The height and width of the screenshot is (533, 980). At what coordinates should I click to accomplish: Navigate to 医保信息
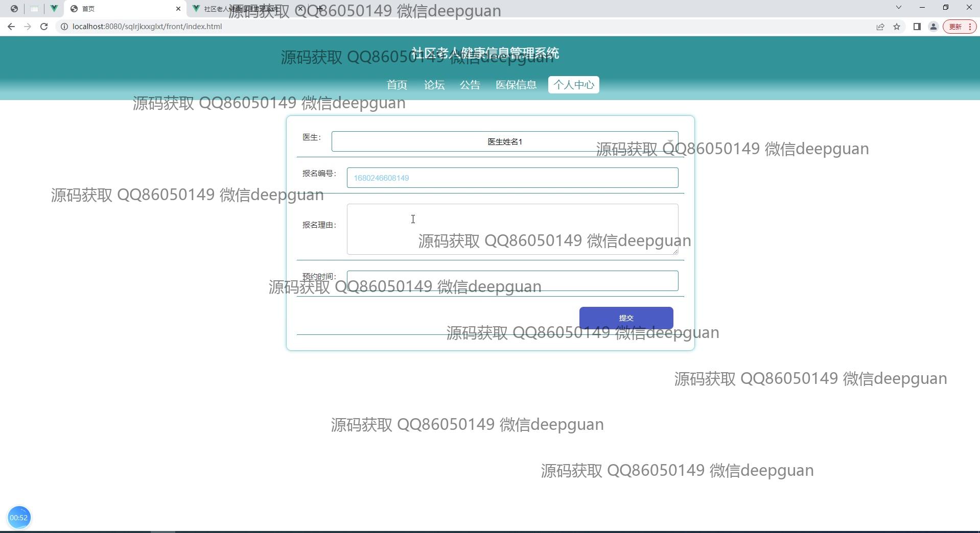[516, 85]
